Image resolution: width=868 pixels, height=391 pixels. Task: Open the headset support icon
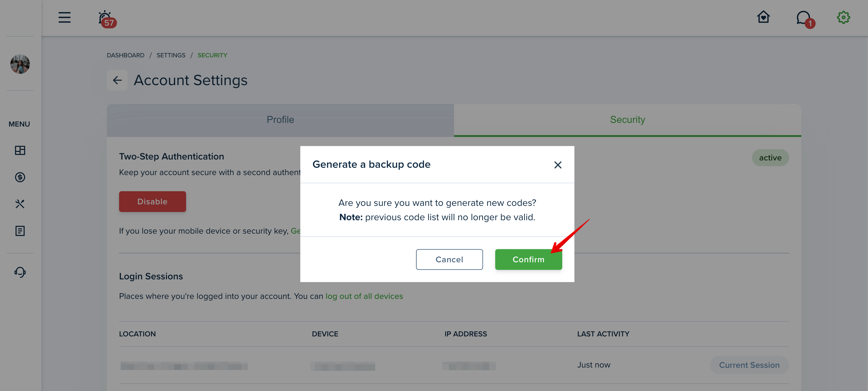(20, 272)
